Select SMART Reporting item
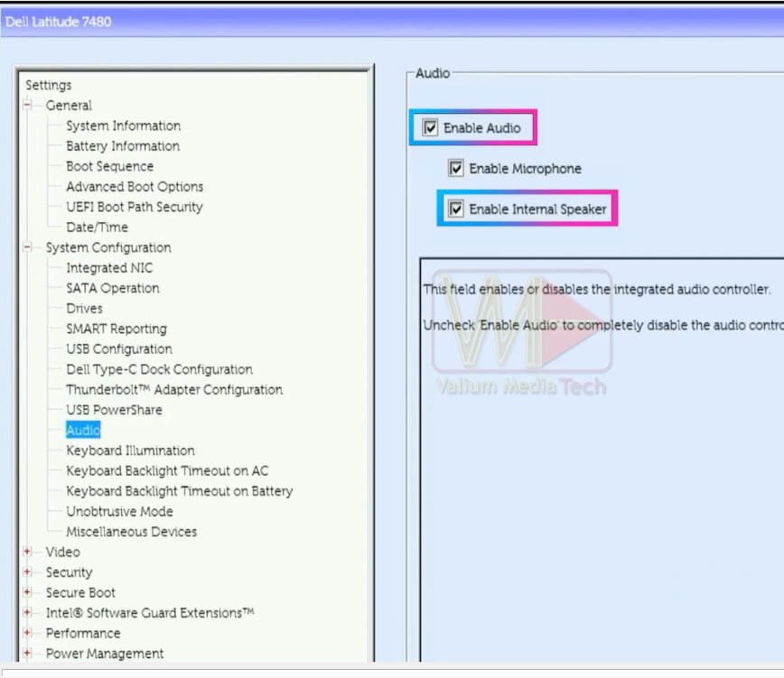 pyautogui.click(x=117, y=329)
